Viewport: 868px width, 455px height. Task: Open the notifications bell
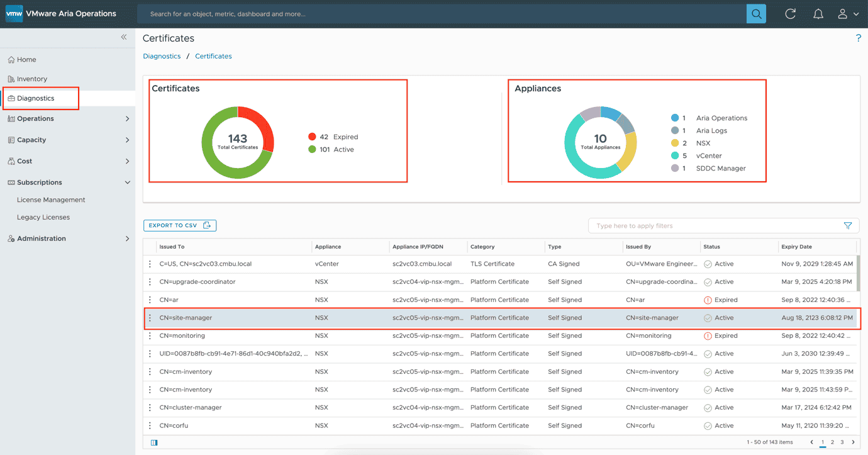click(x=818, y=14)
